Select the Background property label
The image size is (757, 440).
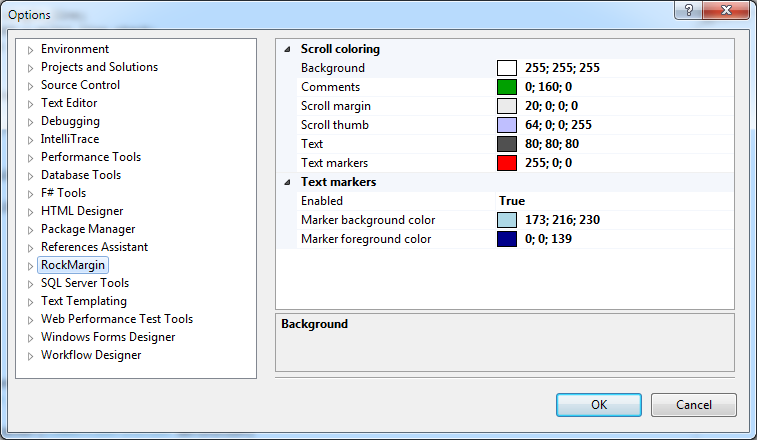[x=333, y=68]
